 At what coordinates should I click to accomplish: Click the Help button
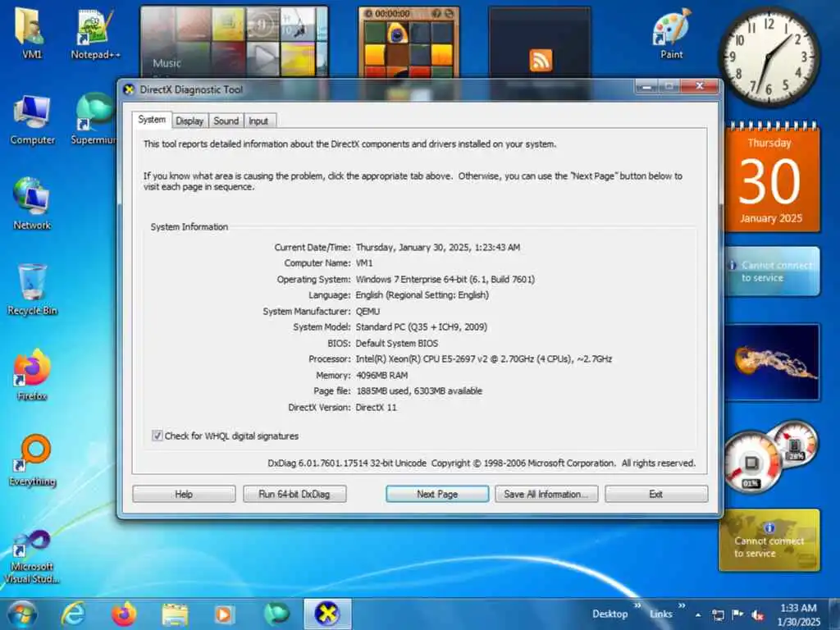click(184, 494)
